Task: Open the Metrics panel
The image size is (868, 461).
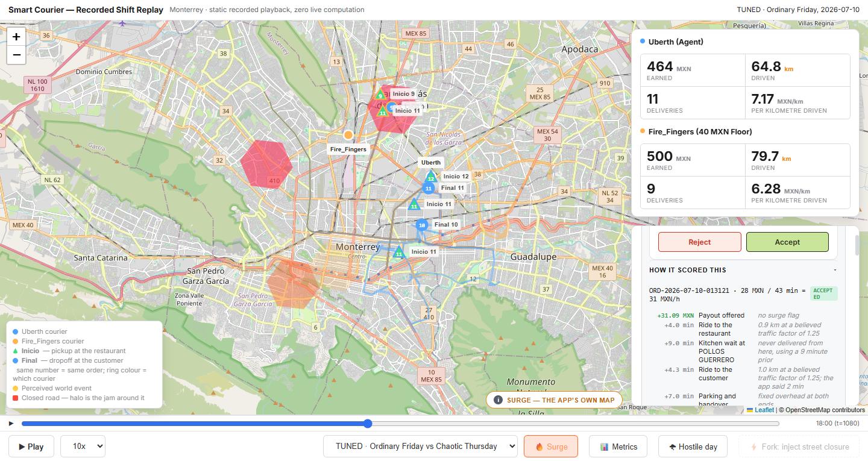Action: tap(618, 447)
